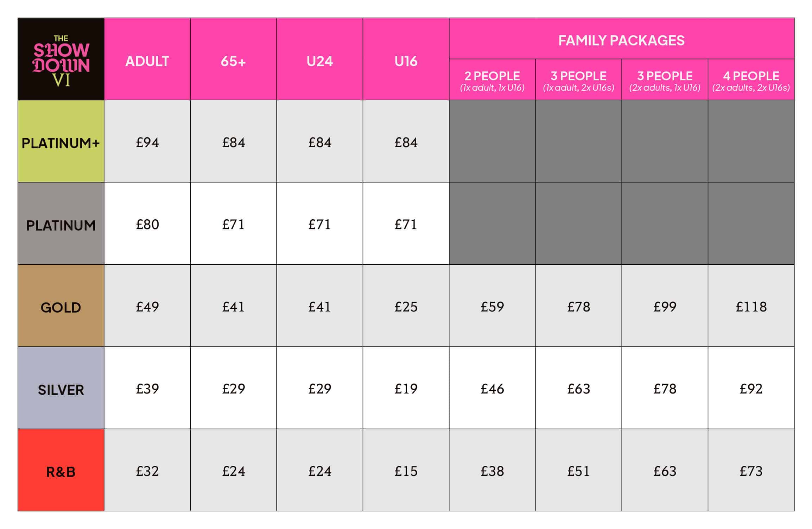This screenshot has width=812, height=529.
Task: Choose the £25 Gold U16 price
Action: coord(406,307)
